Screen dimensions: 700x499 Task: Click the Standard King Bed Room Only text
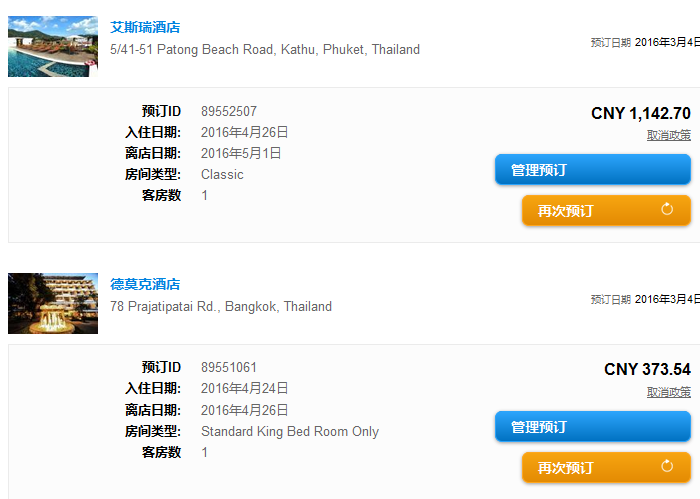(290, 431)
